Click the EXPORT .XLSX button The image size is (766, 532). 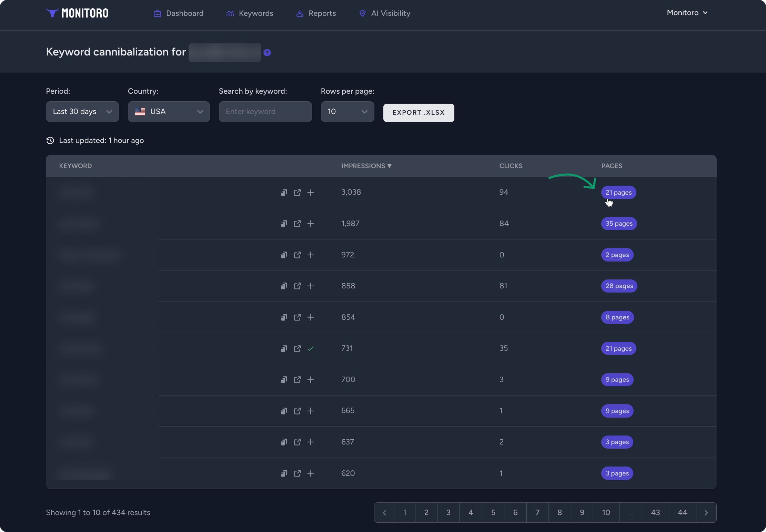click(x=419, y=113)
